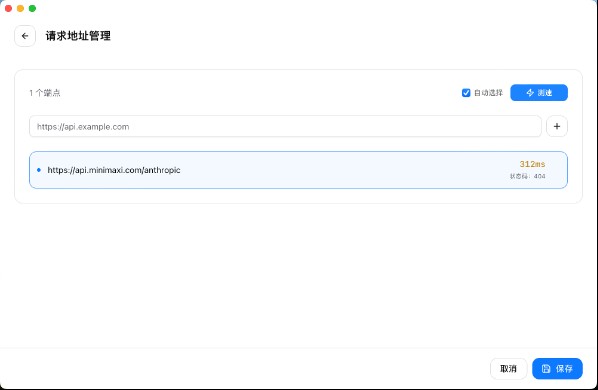Click the blue dot beside the minimaxi endpoint

(x=39, y=170)
